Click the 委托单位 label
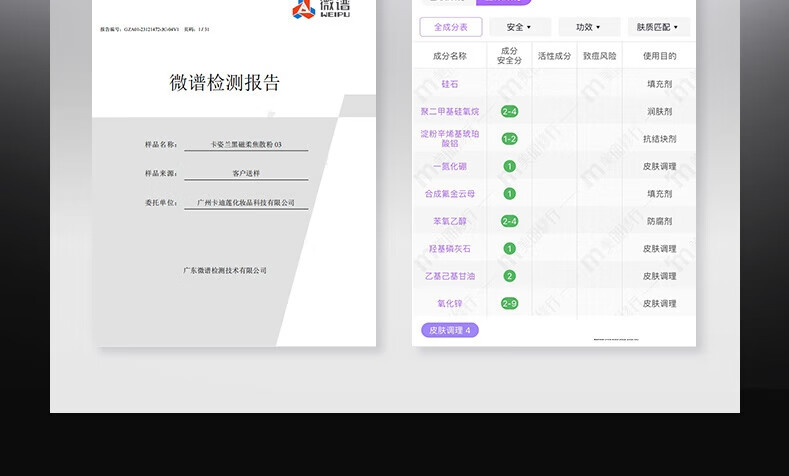The width and height of the screenshot is (789, 476). pyautogui.click(x=161, y=203)
